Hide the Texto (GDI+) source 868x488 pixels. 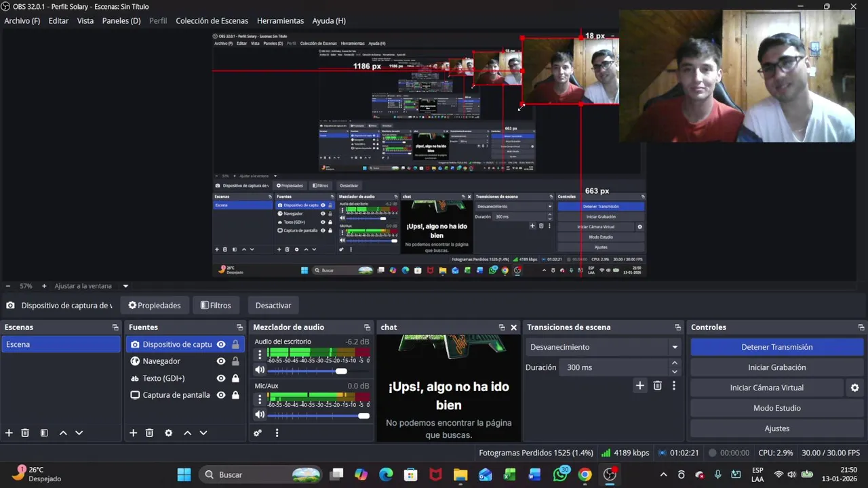(221, 378)
